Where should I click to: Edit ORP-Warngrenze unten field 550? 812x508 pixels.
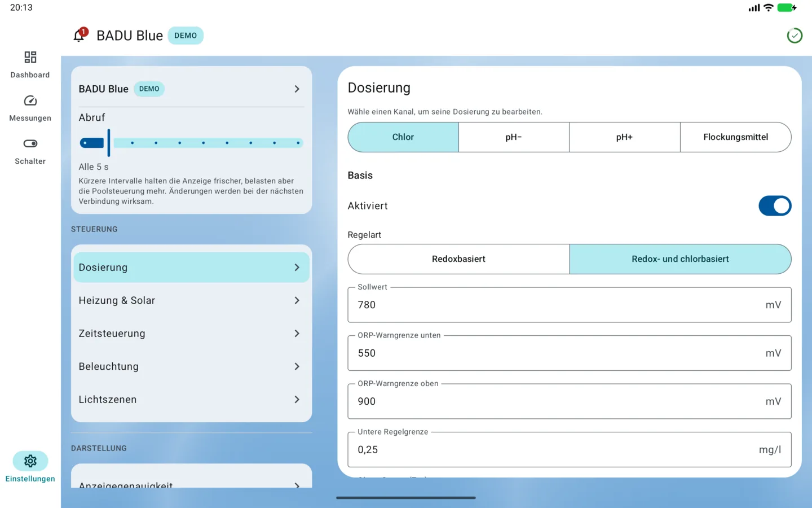tap(570, 353)
